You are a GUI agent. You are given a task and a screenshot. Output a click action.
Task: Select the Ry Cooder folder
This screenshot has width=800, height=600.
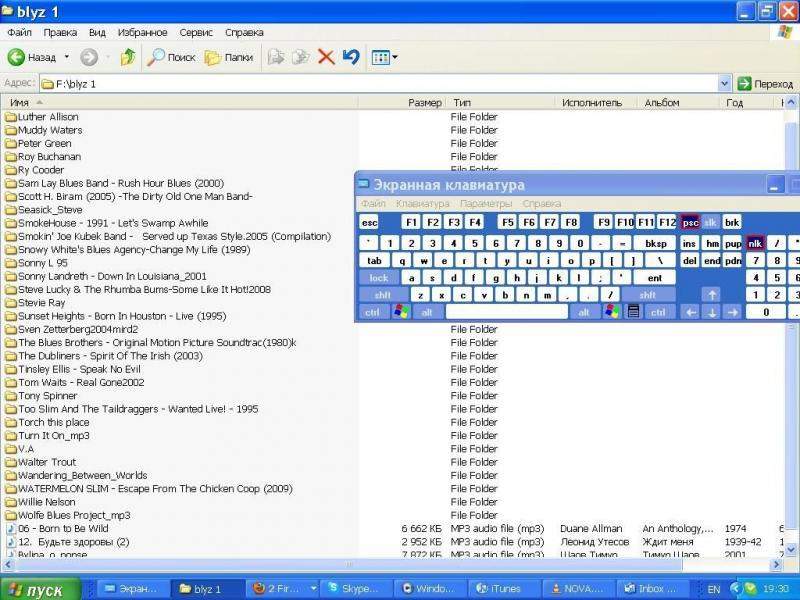tap(35, 170)
